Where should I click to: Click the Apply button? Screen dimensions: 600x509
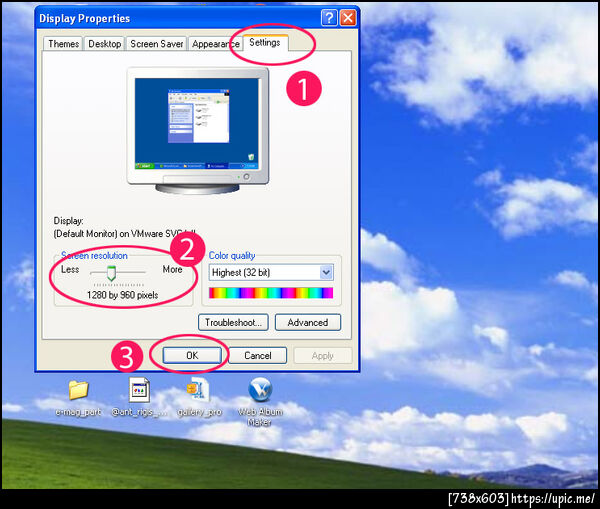pos(323,356)
